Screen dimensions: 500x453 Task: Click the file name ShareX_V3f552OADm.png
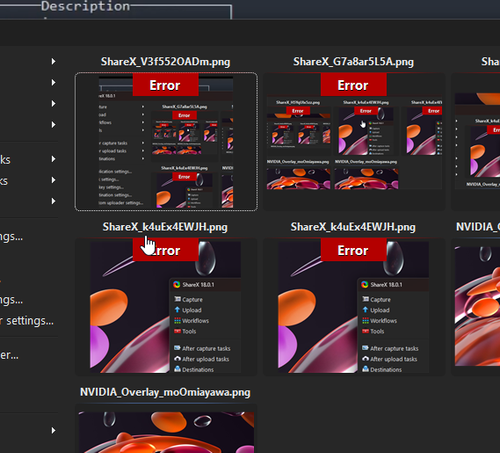pos(166,62)
